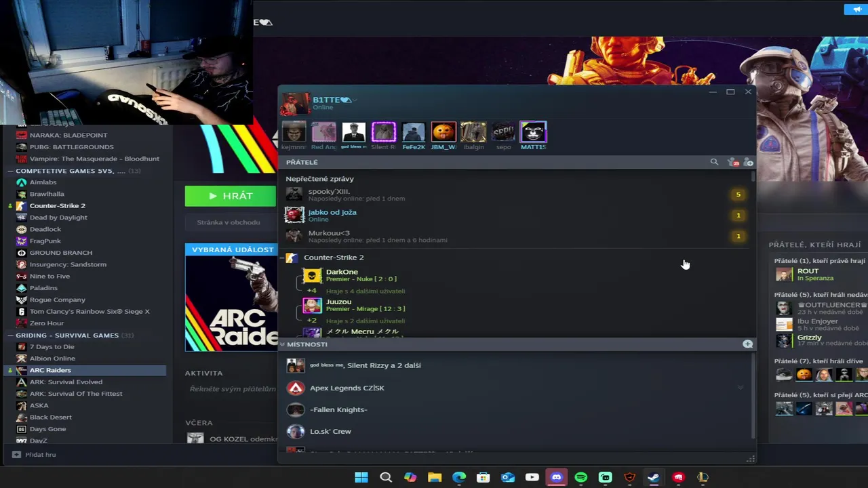This screenshot has width=868, height=488.
Task: Open the B1TTE status dropdown arrow
Action: [354, 100]
